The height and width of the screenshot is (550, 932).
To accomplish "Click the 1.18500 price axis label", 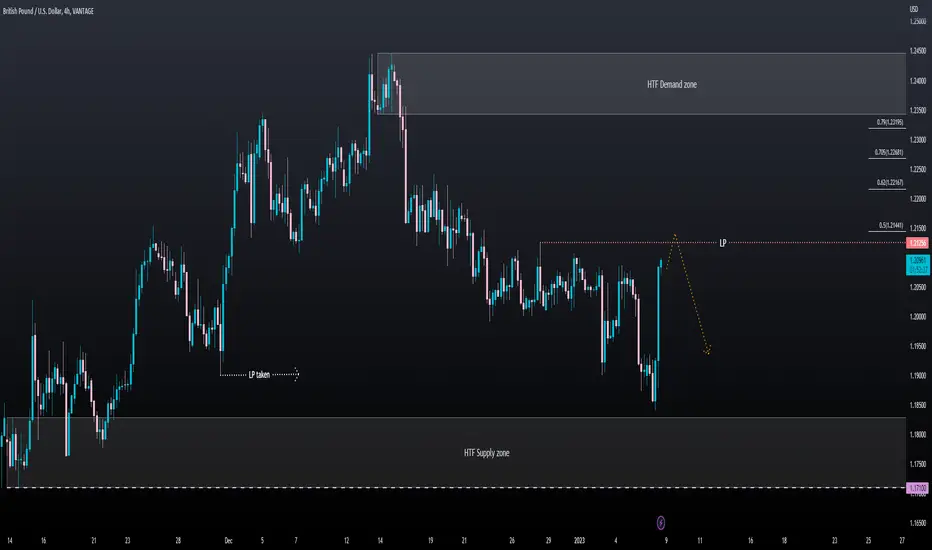I will tap(918, 405).
